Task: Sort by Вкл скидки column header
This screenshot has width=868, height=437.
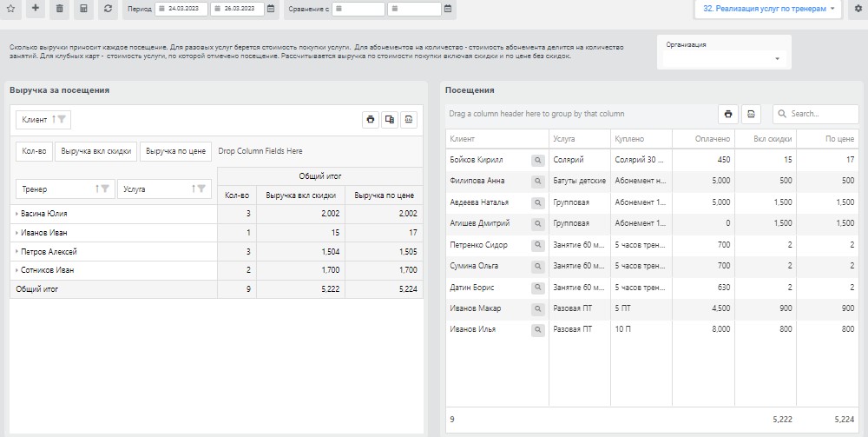Action: 766,139
